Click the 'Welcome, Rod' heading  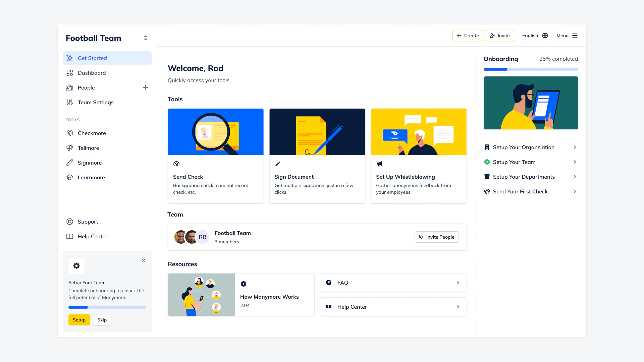196,68
